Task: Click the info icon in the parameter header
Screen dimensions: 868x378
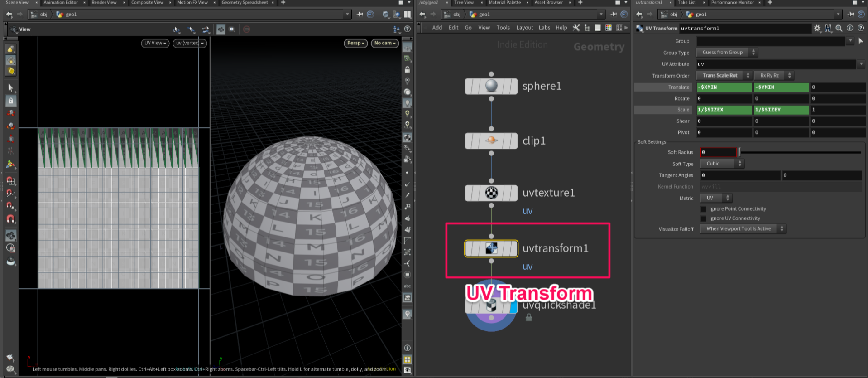Action: pos(850,28)
